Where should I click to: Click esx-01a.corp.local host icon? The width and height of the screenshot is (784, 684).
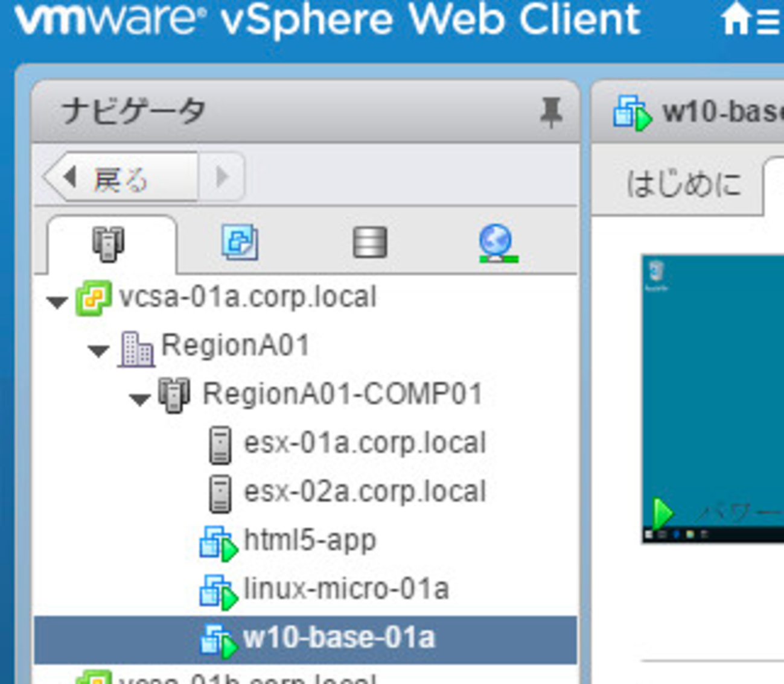tap(220, 445)
